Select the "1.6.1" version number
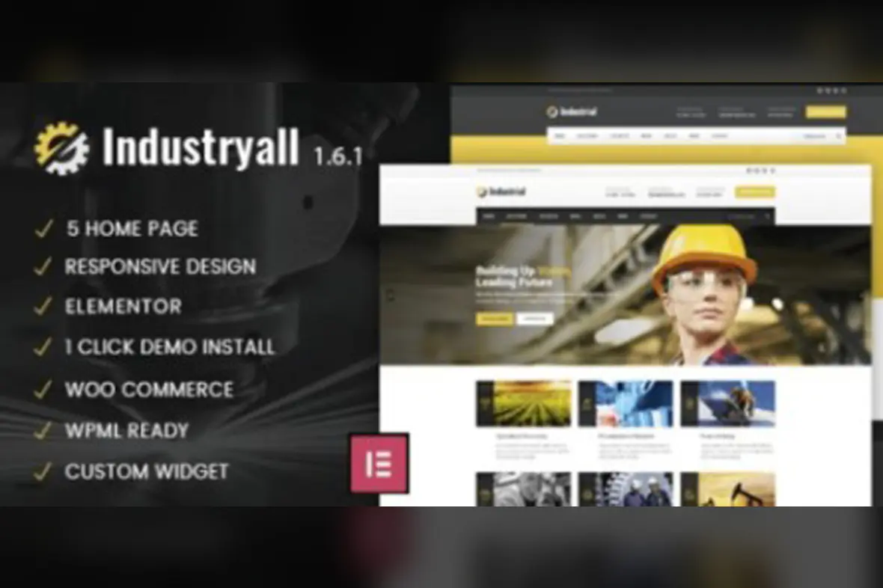Viewport: 883px width, 588px height. click(338, 156)
